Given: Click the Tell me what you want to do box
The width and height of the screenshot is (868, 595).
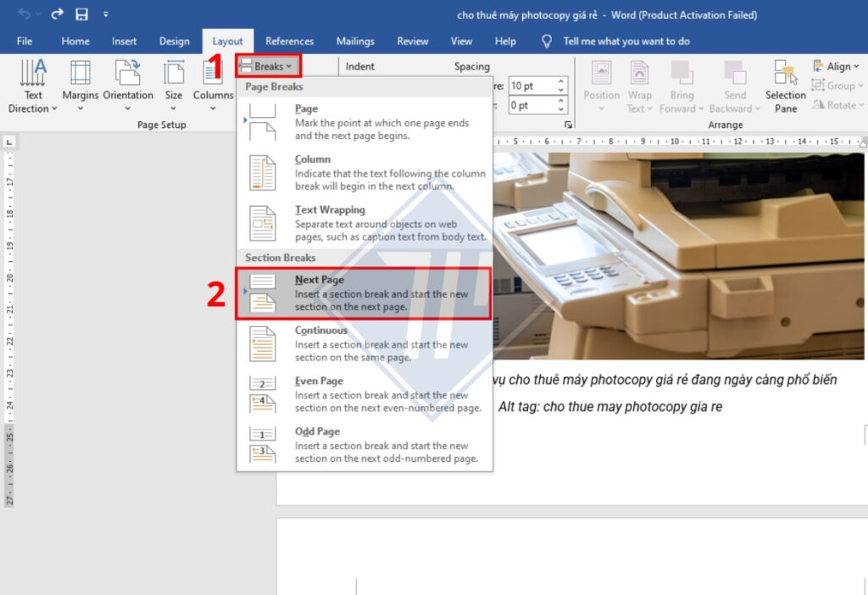Looking at the screenshot, I should [626, 41].
